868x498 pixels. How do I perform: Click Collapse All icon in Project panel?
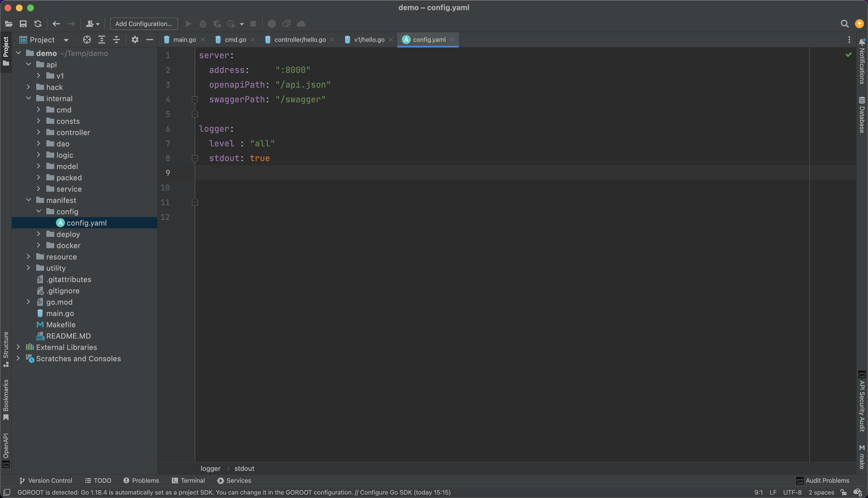click(x=116, y=40)
